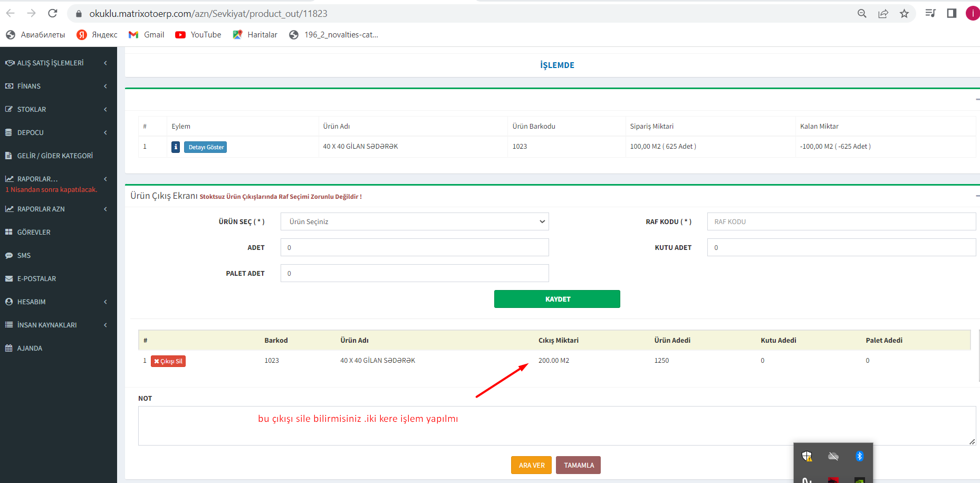Click the blue info icon in product row
The image size is (980, 483).
[176, 147]
